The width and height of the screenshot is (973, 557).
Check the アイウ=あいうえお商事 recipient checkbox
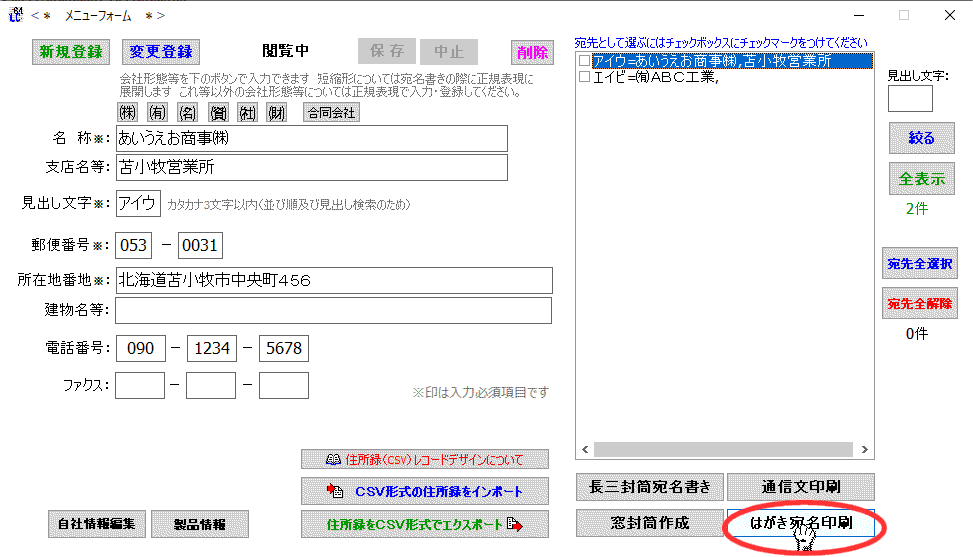pyautogui.click(x=585, y=61)
